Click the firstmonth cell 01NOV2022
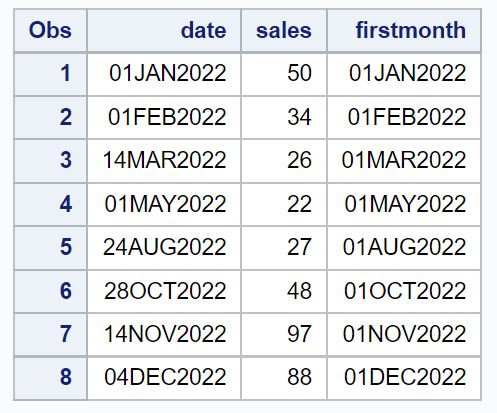 (x=404, y=334)
